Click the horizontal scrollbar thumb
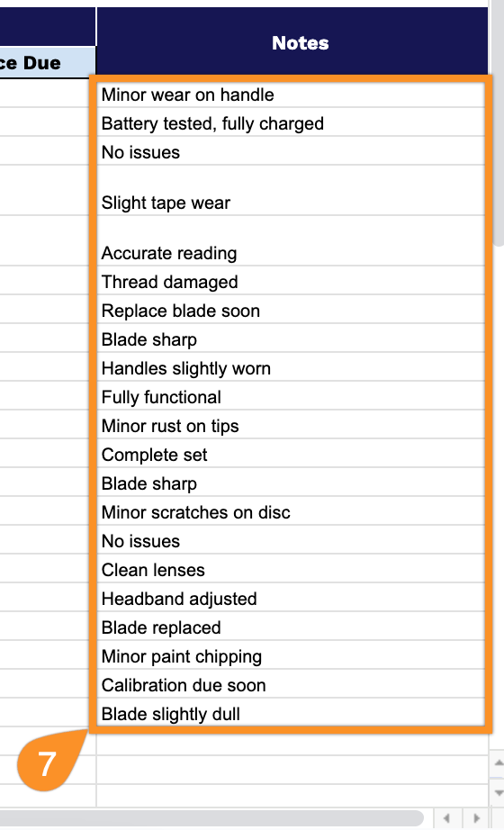The image size is (504, 830). 211,818
